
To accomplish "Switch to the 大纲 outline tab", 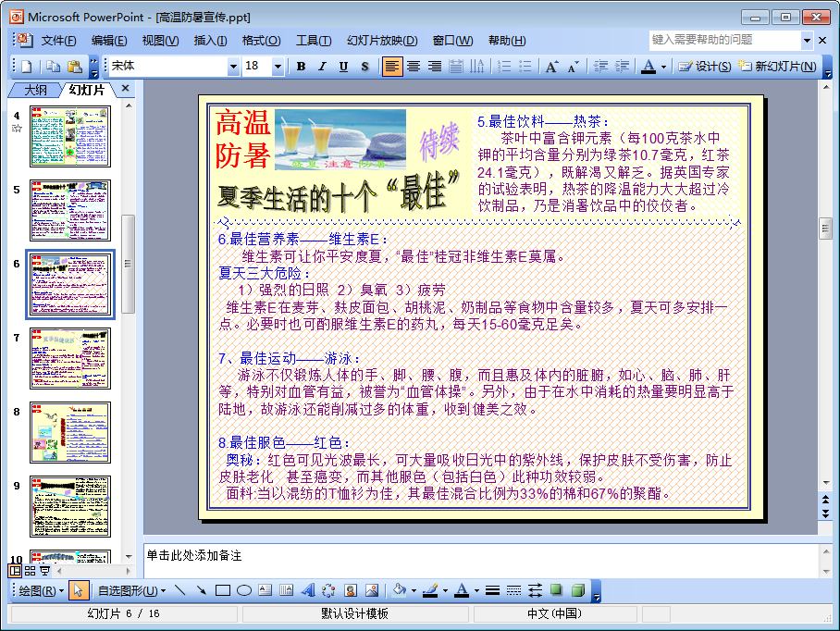I will tap(36, 90).
